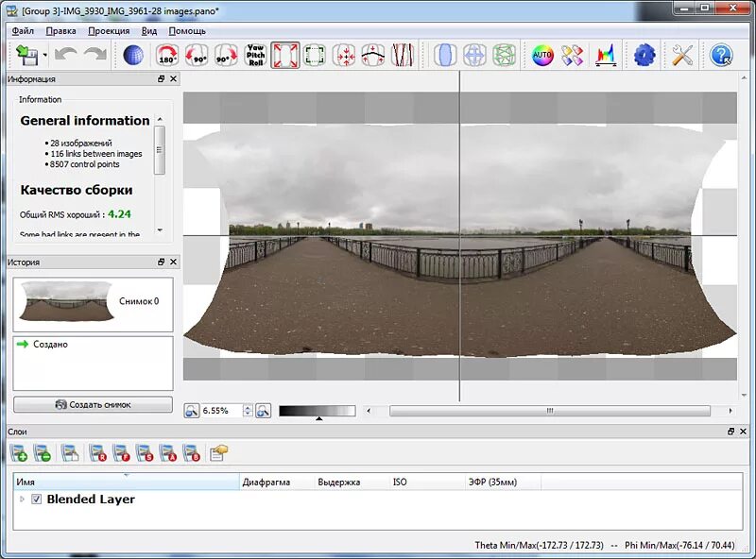Choose the set center point tool
The width and height of the screenshot is (756, 559).
click(344, 55)
